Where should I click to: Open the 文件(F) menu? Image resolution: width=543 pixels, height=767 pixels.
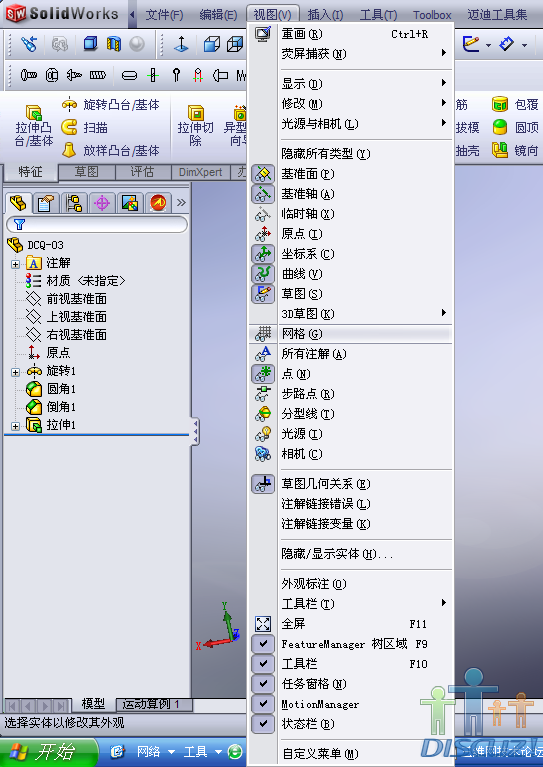[x=164, y=15]
